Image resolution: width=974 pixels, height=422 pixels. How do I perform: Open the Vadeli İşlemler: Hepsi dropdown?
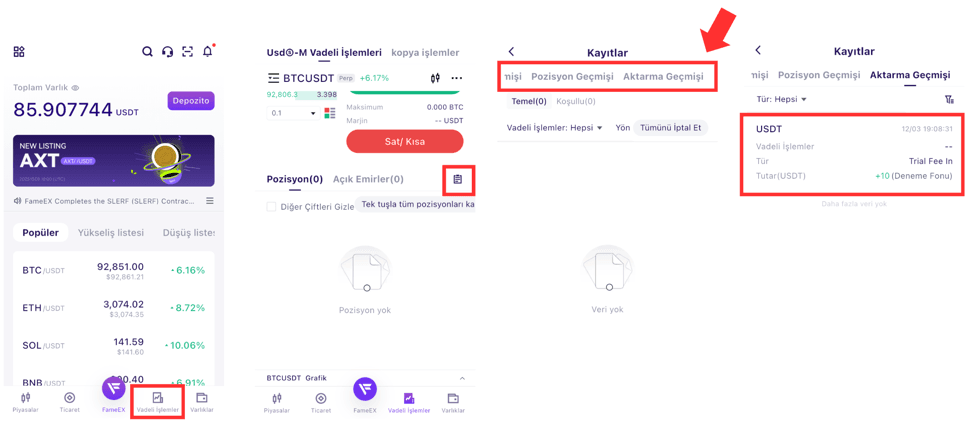[x=555, y=128]
